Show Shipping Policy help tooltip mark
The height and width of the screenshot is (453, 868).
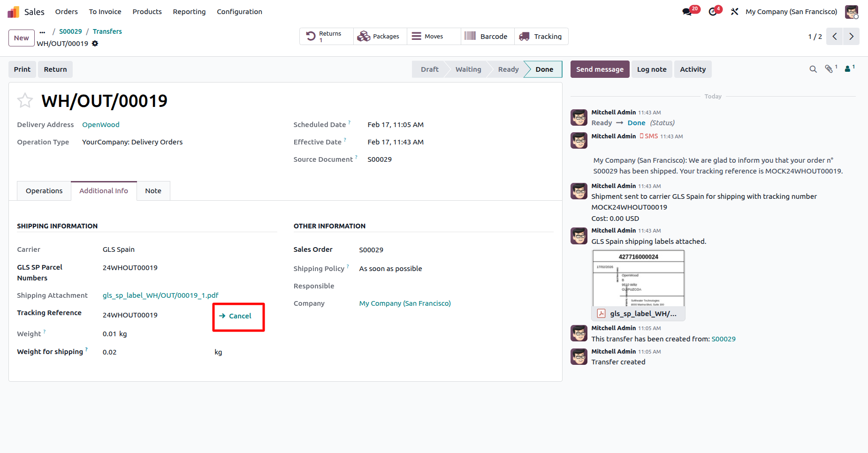pos(348,266)
